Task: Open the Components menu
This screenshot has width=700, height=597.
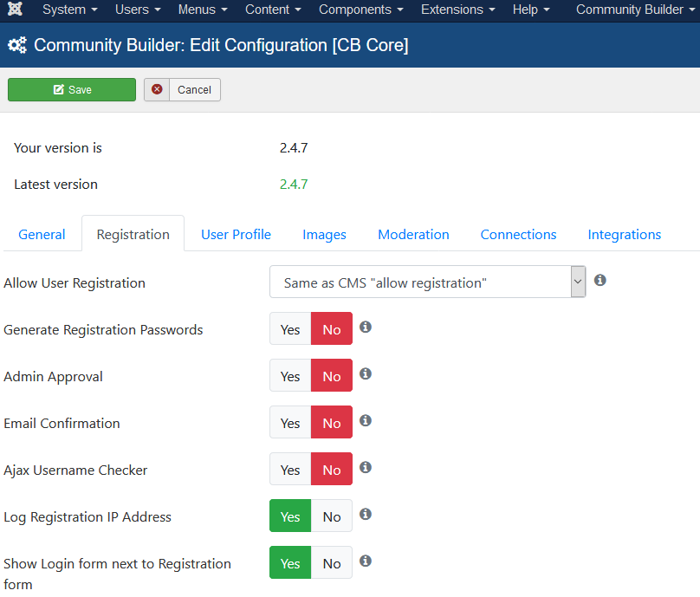Action: 360,10
